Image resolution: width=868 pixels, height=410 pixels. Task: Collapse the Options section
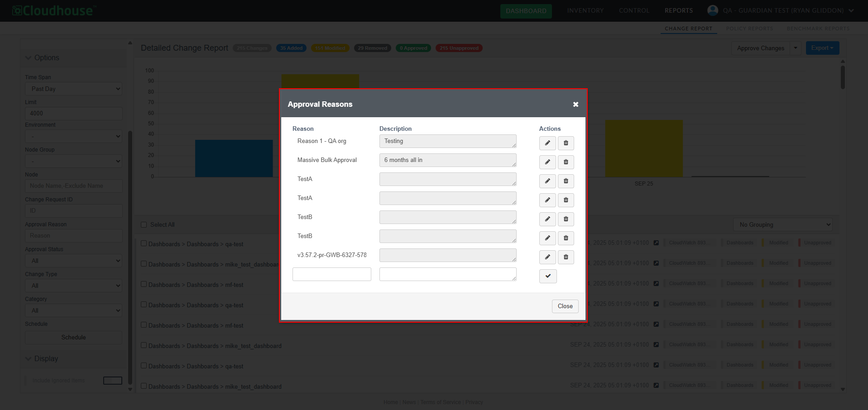[29, 58]
